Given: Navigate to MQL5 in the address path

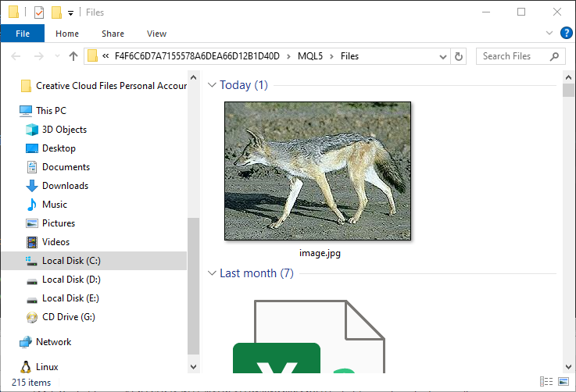Looking at the screenshot, I should point(309,56).
